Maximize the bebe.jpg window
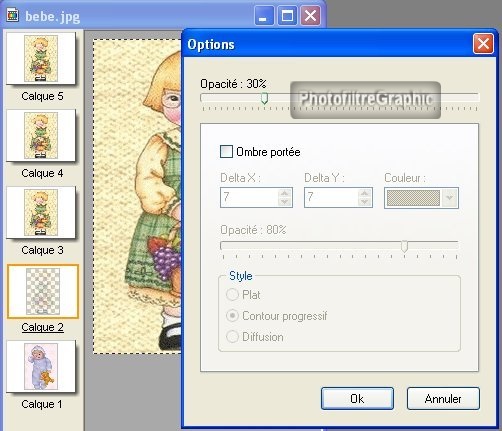502x431 pixels. pyautogui.click(x=287, y=16)
